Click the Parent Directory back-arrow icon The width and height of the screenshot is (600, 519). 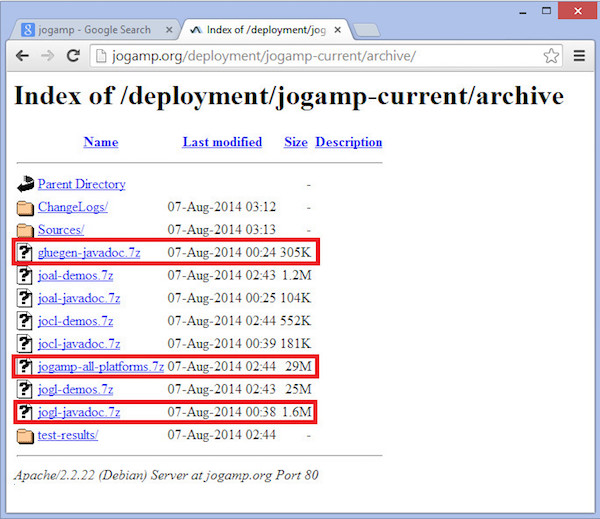click(x=26, y=184)
